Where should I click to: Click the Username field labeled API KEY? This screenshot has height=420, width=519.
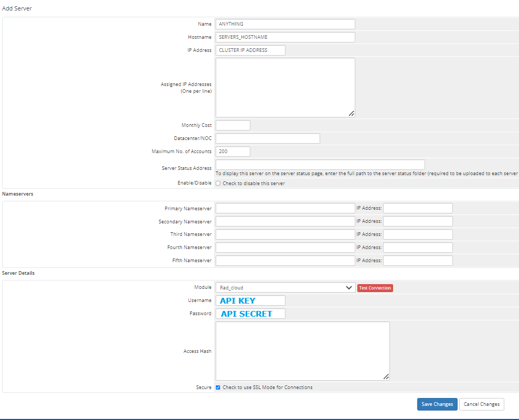tap(250, 300)
